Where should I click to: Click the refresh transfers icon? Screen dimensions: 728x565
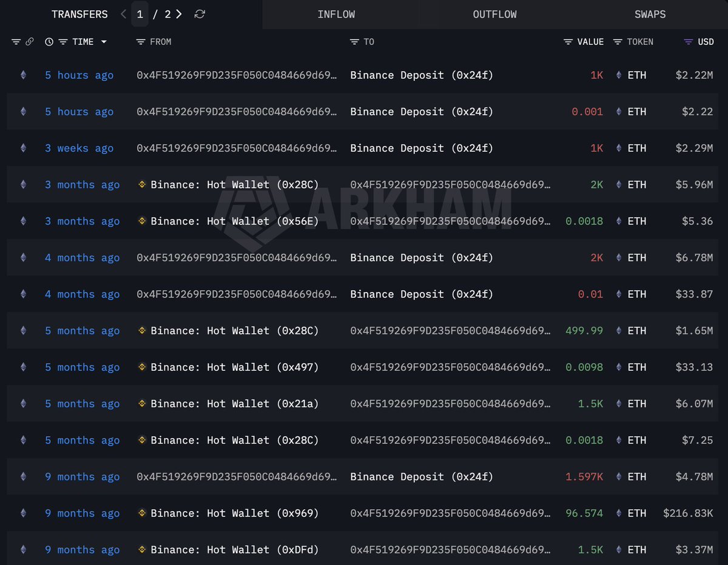[x=200, y=14]
